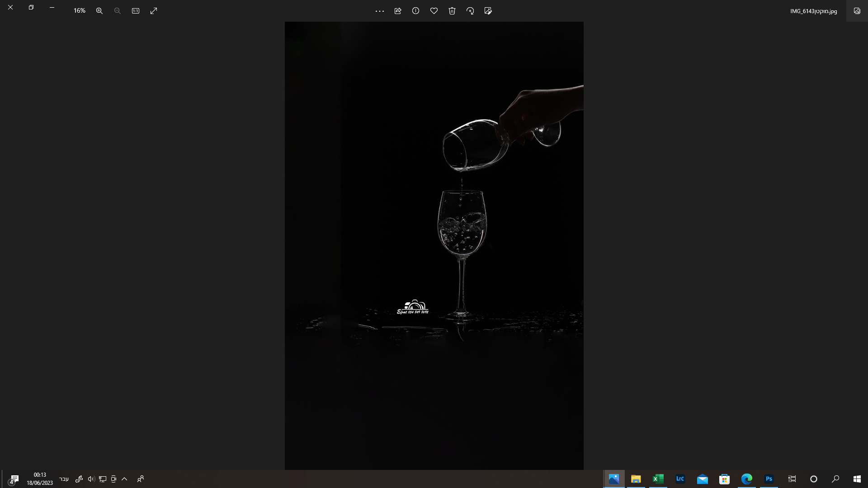The height and width of the screenshot is (488, 868).
Task: Open the system volume control
Action: tap(91, 479)
